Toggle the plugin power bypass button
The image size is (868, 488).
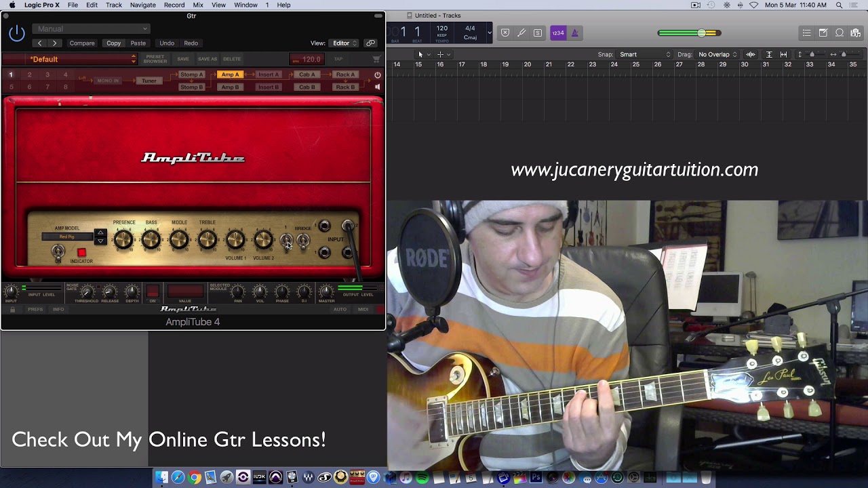pyautogui.click(x=17, y=33)
